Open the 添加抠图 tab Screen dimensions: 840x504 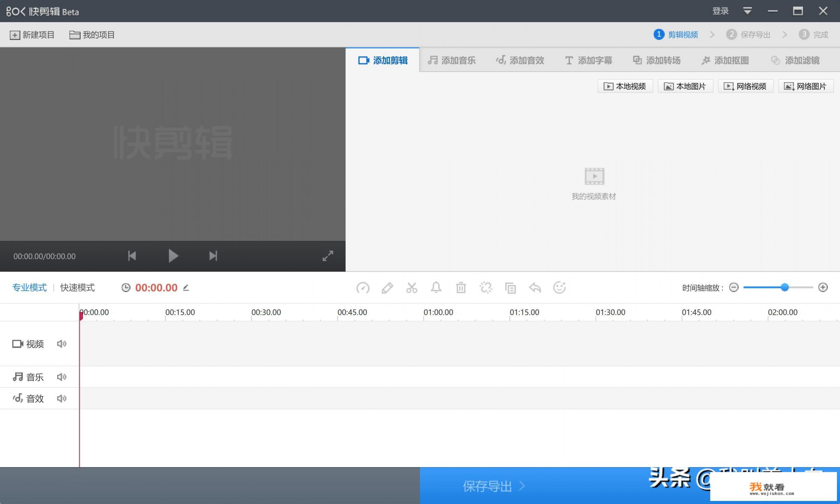coord(725,60)
